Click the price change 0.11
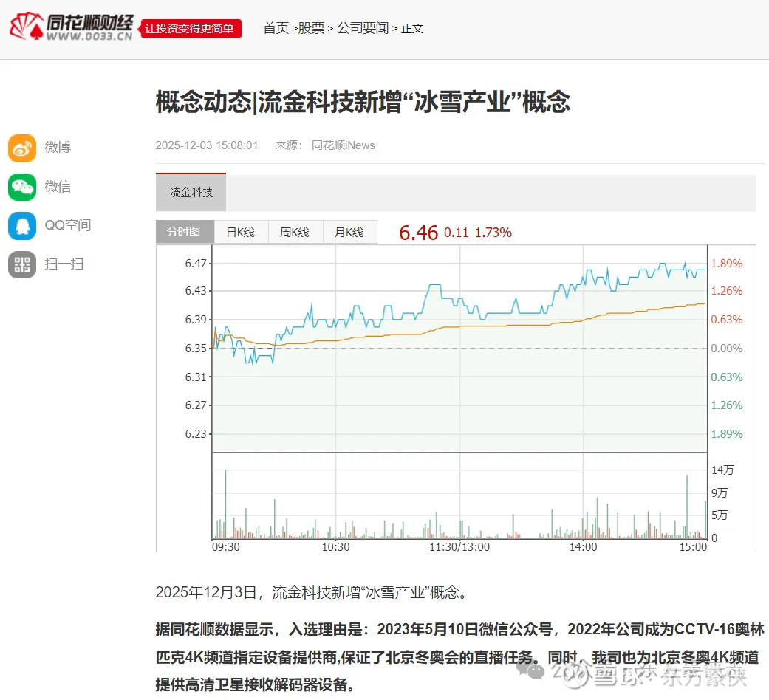769x700 pixels. pyautogui.click(x=456, y=233)
